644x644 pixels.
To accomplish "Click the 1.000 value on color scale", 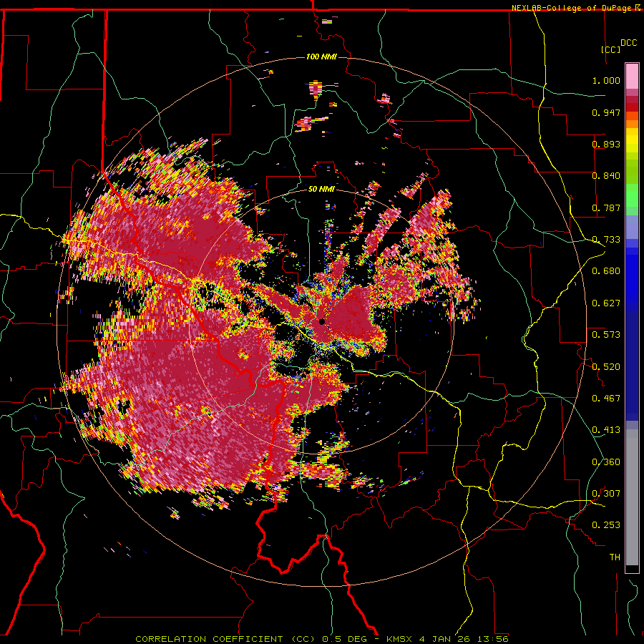I will pos(606,80).
